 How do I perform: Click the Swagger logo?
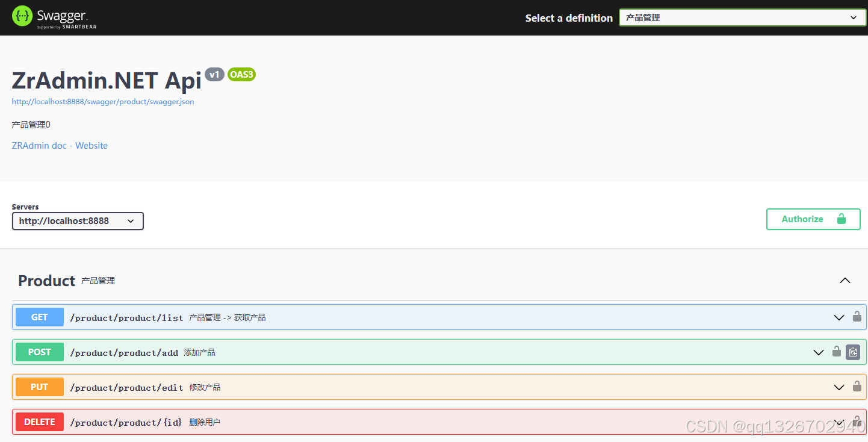[x=53, y=17]
